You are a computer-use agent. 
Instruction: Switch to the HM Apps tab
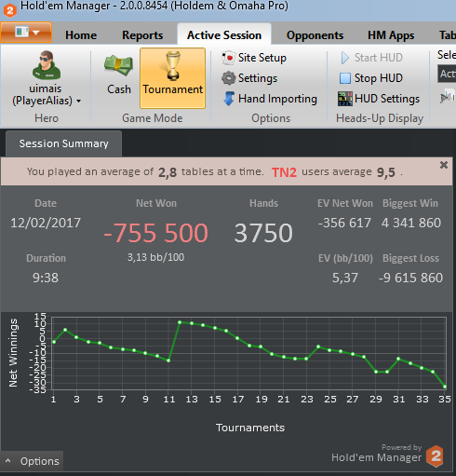tap(391, 35)
